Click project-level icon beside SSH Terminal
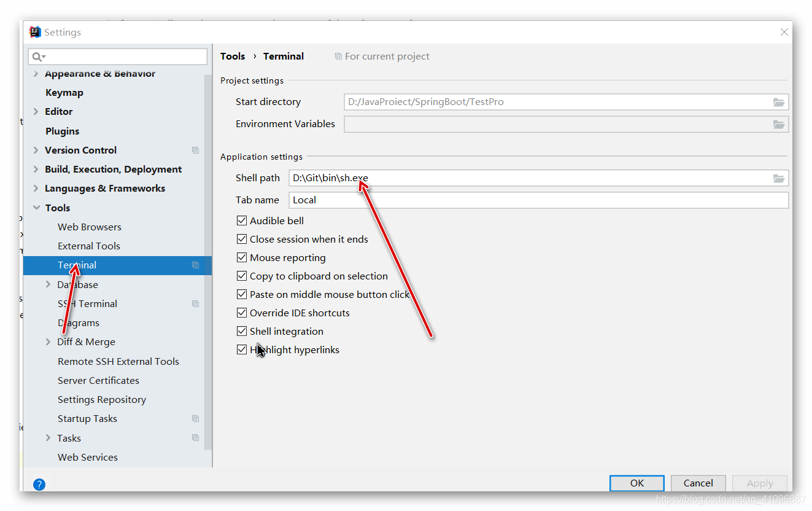The width and height of the screenshot is (812, 511). coord(195,303)
